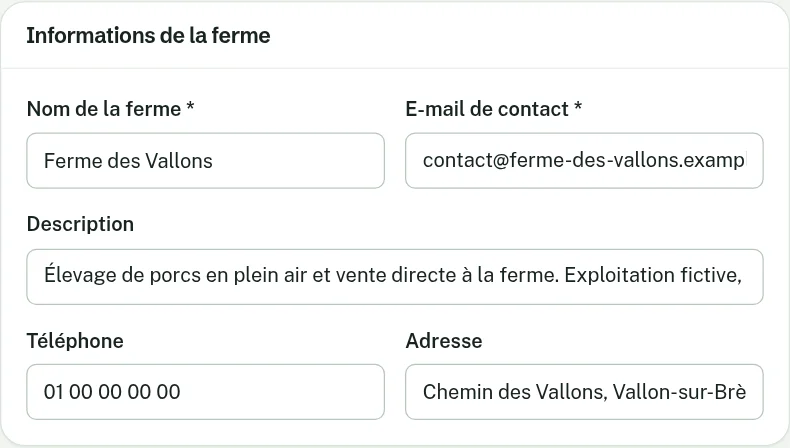Place cursor on 'contact@' in the e-mail field

(466, 160)
